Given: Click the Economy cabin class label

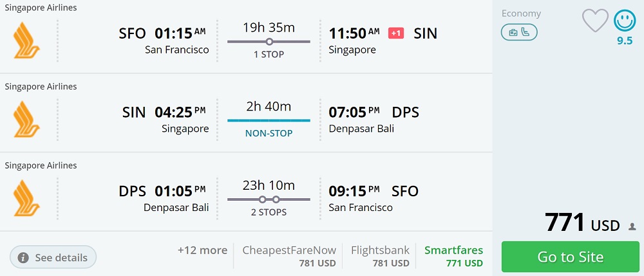Looking at the screenshot, I should [521, 14].
